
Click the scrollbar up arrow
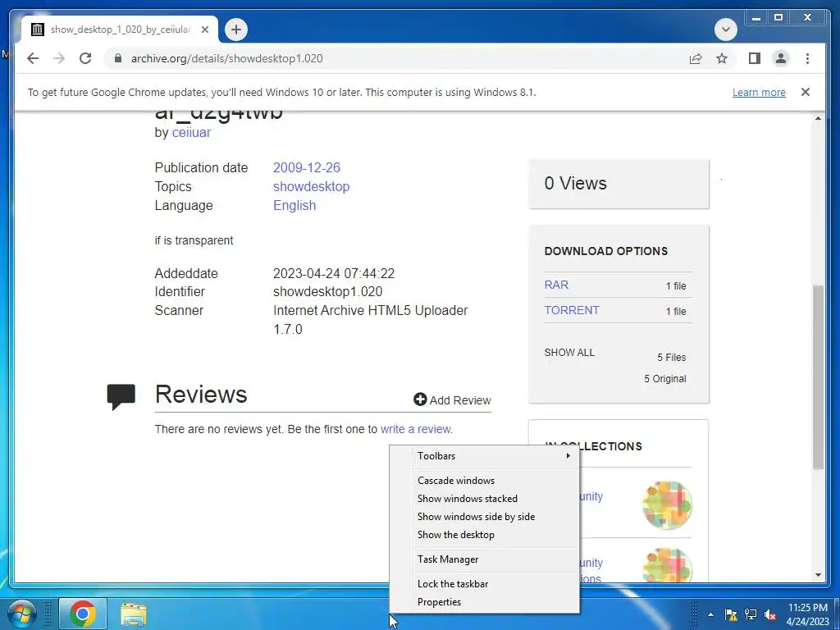pyautogui.click(x=818, y=118)
